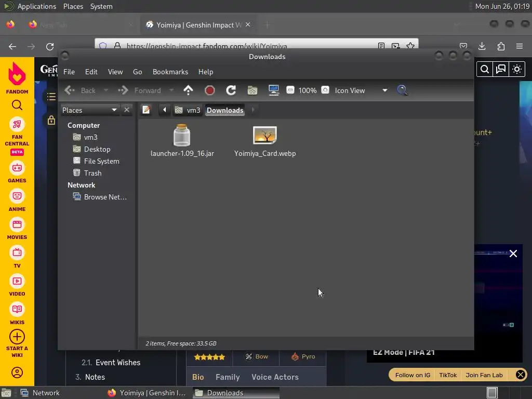Open Bookmarks menu in file manager
The height and width of the screenshot is (399, 532).
coord(170,72)
